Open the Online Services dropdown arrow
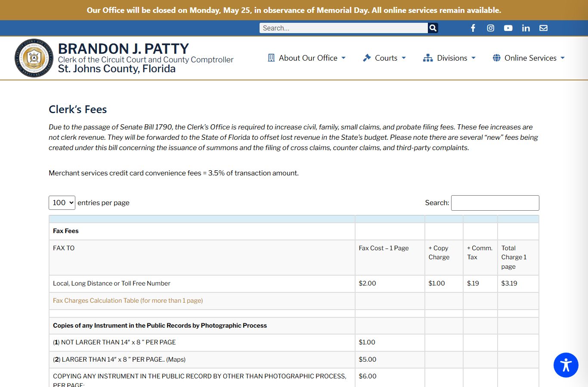The height and width of the screenshot is (387, 588). 563,58
